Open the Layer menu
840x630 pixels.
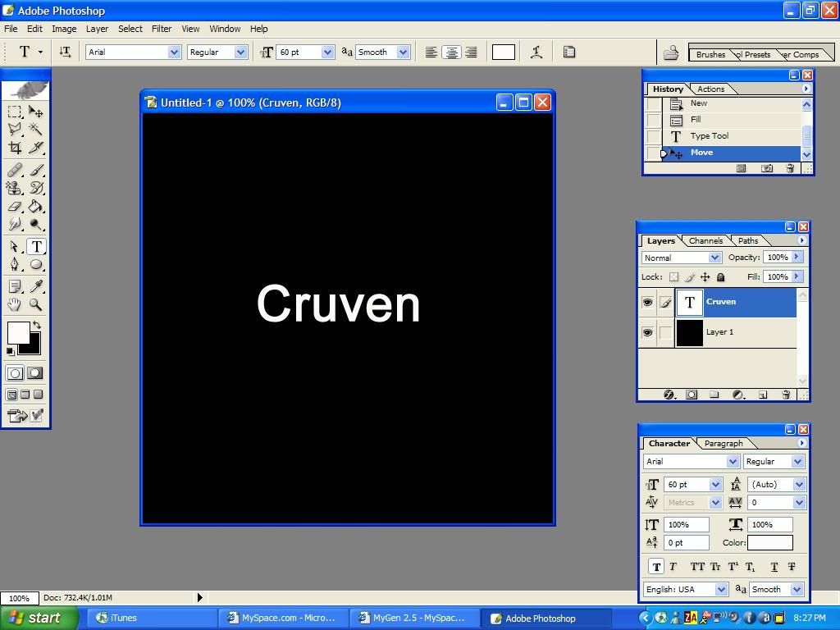(x=97, y=29)
